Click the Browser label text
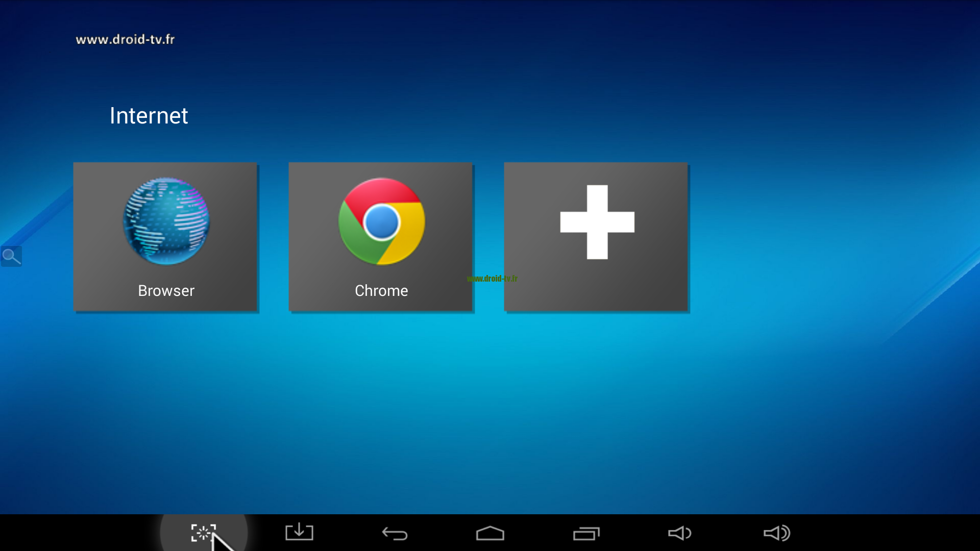The image size is (980, 551). [x=166, y=291]
